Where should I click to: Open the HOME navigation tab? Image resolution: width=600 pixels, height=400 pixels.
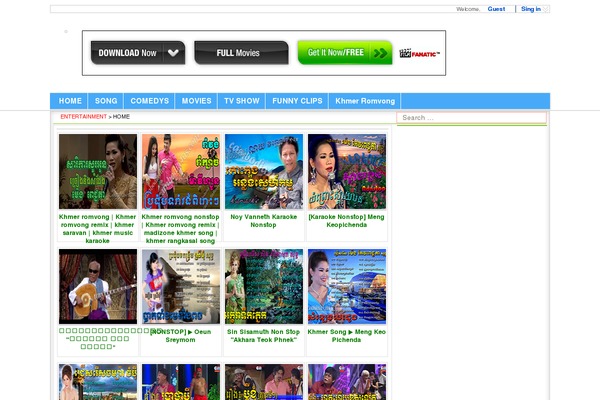pos(70,101)
